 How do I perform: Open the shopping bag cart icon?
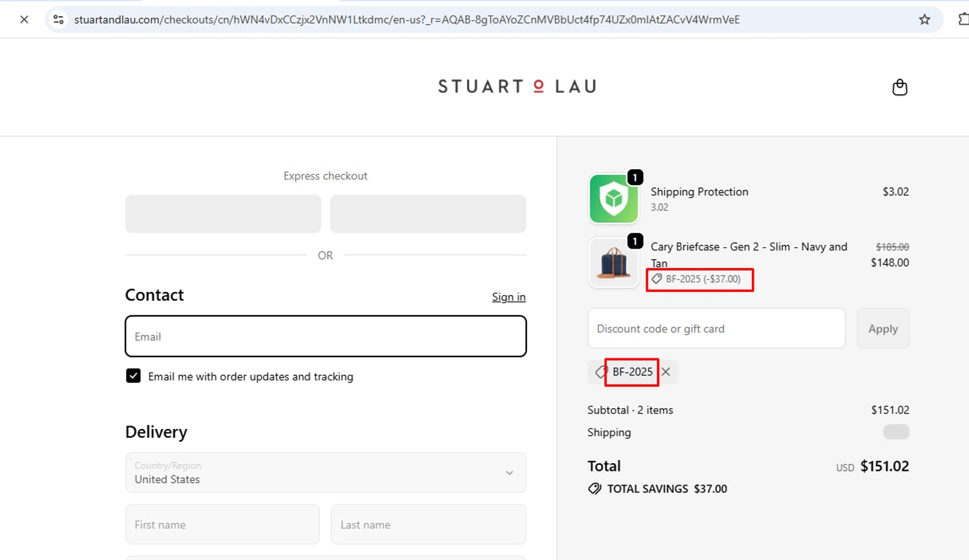coord(899,87)
